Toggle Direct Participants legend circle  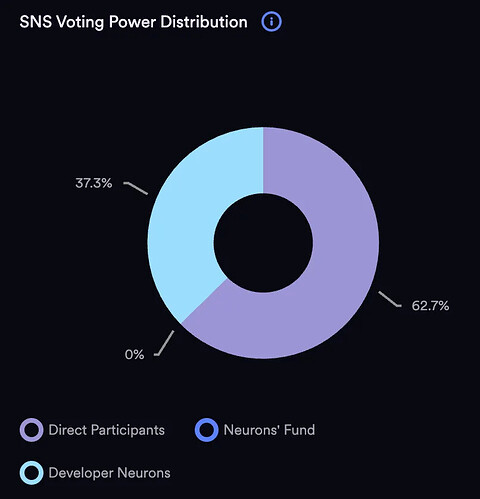pos(31,430)
